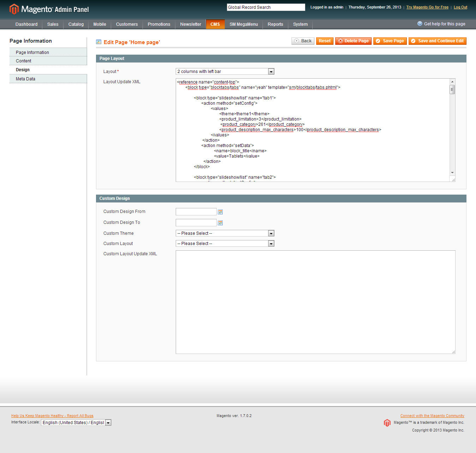The height and width of the screenshot is (453, 476).
Task: Open the Promotions menu
Action: point(159,24)
